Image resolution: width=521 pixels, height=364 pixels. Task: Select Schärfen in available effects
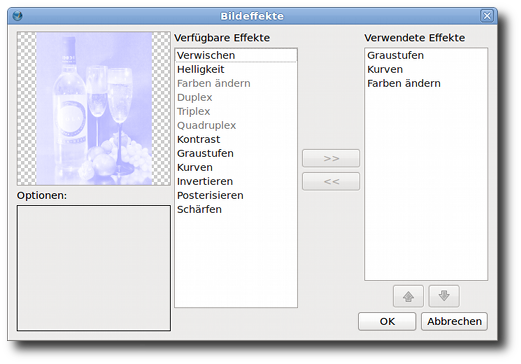coord(236,209)
